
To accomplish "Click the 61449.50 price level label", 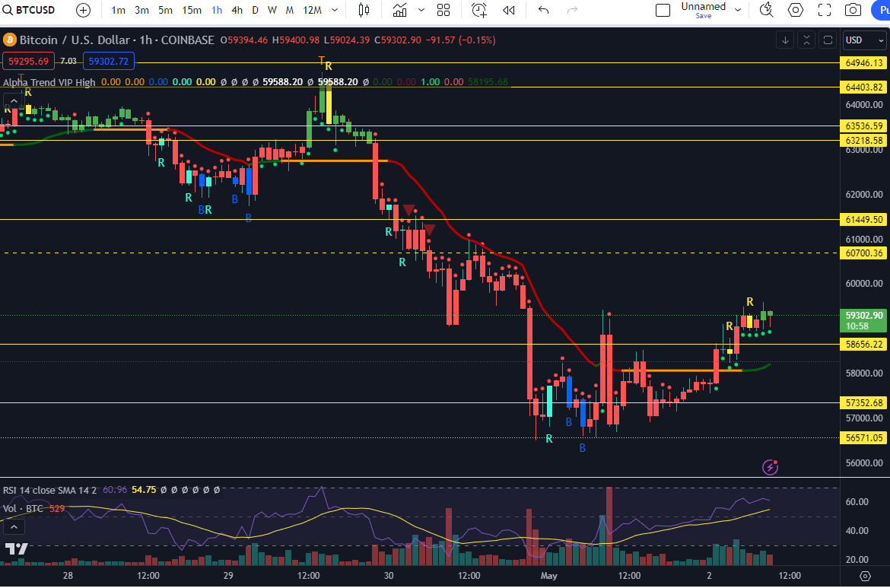I will point(864,220).
